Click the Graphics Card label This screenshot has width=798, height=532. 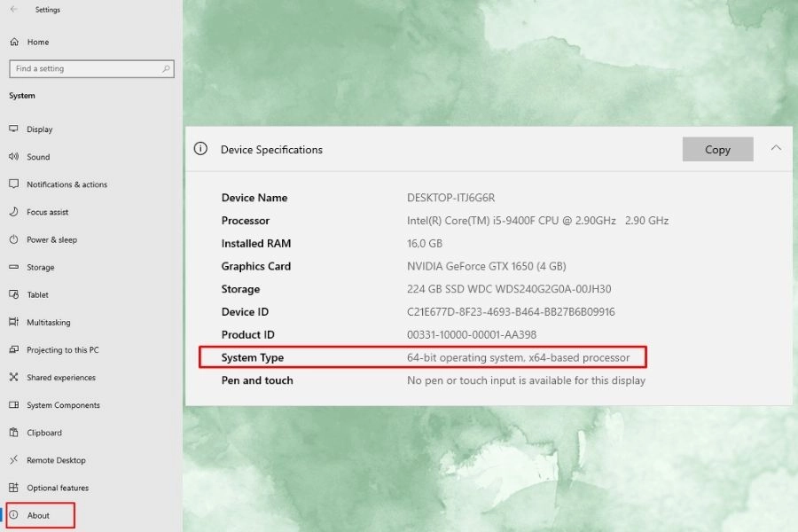256,266
